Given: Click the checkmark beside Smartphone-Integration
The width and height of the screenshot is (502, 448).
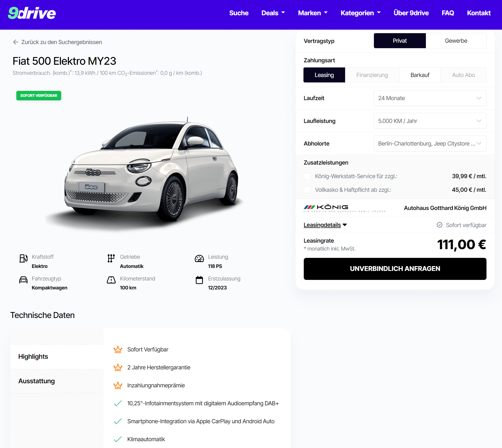Looking at the screenshot, I should [118, 421].
